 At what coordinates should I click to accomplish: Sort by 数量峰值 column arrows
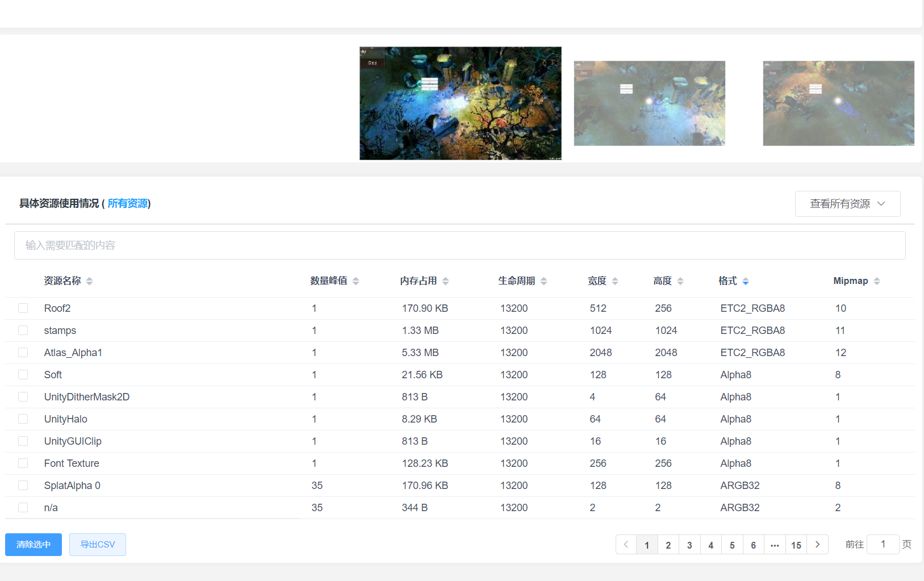point(356,281)
